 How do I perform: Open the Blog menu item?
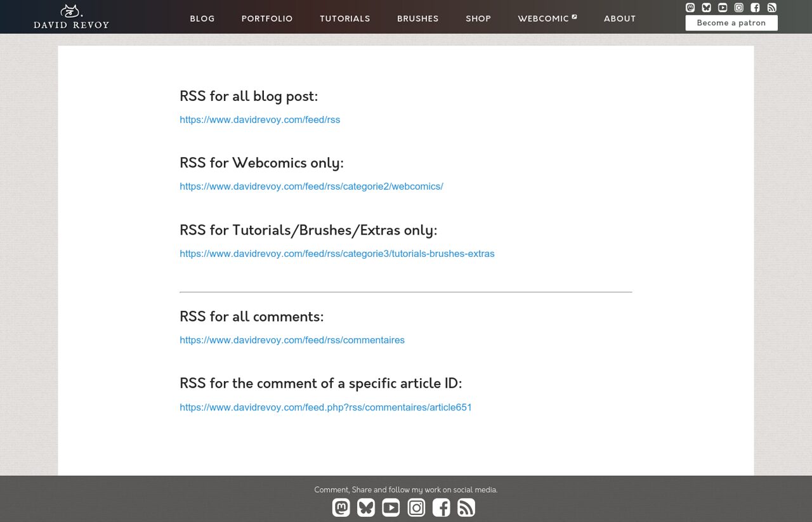[x=202, y=19]
